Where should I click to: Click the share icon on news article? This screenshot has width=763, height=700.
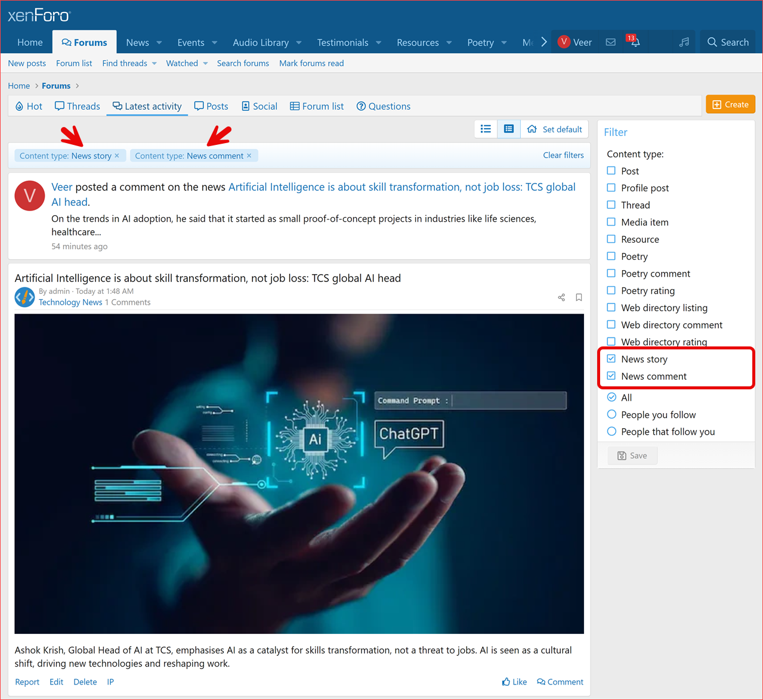tap(561, 297)
